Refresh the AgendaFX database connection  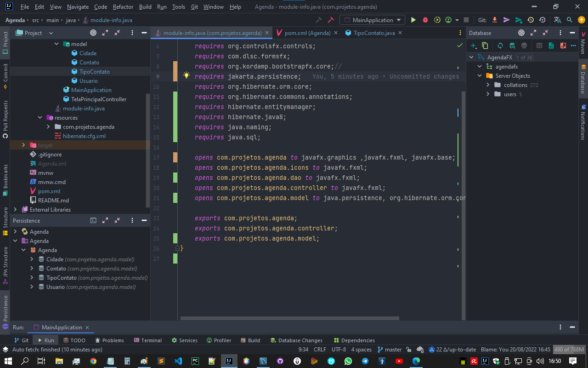click(x=500, y=46)
